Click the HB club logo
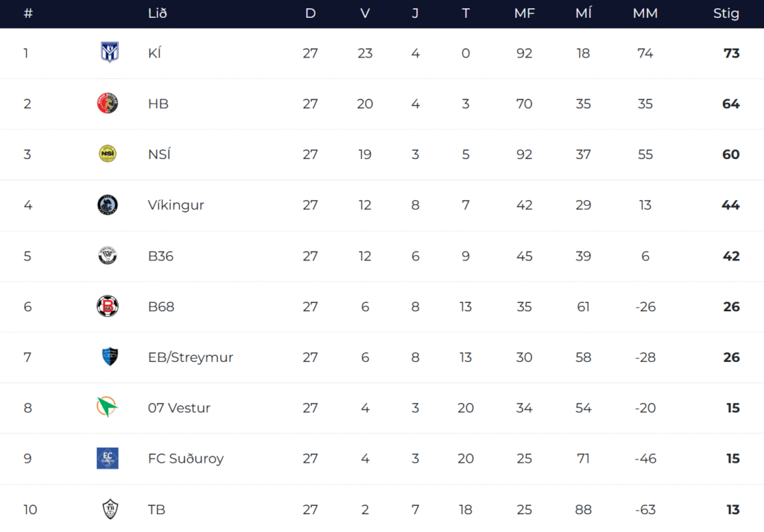 click(x=107, y=103)
